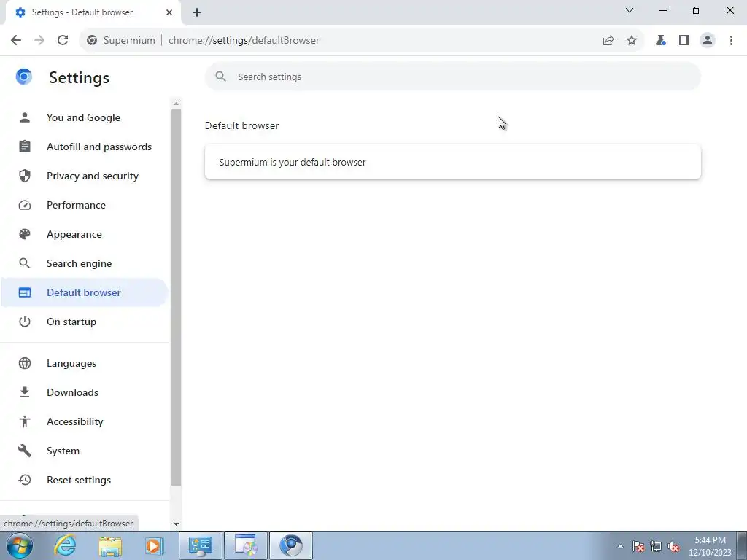Focus the Search settings field

452,77
